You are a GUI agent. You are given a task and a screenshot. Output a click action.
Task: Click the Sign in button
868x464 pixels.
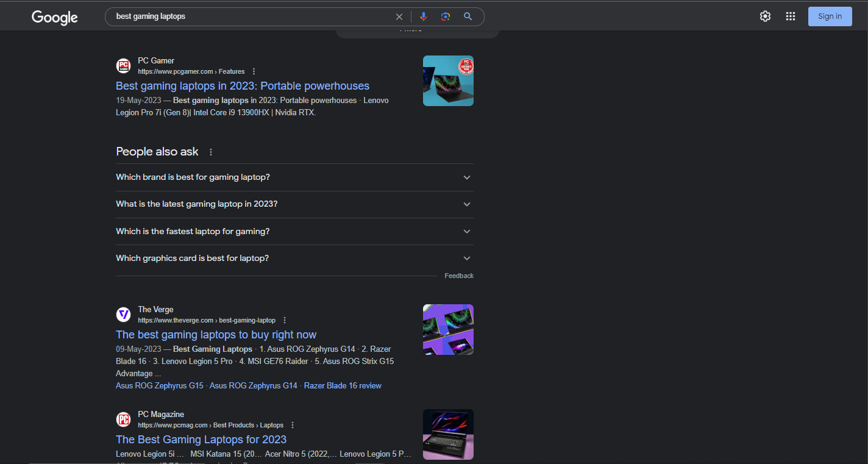coord(830,16)
